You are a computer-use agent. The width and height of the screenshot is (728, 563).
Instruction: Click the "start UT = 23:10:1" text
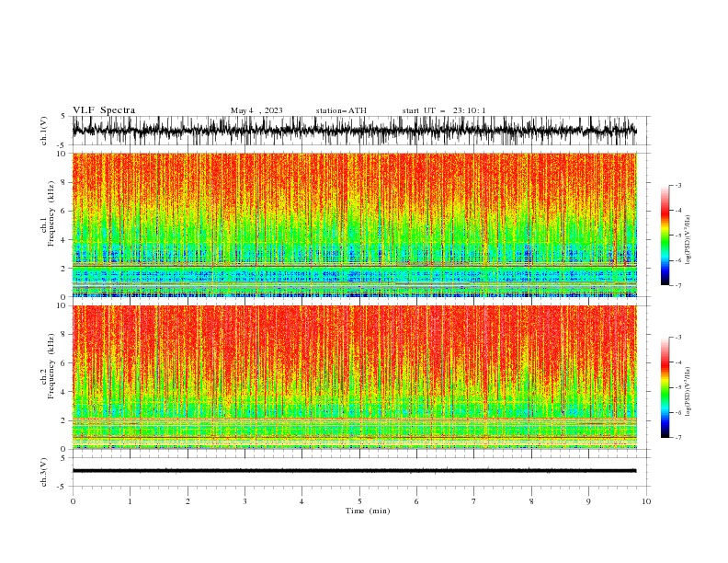pyautogui.click(x=444, y=110)
